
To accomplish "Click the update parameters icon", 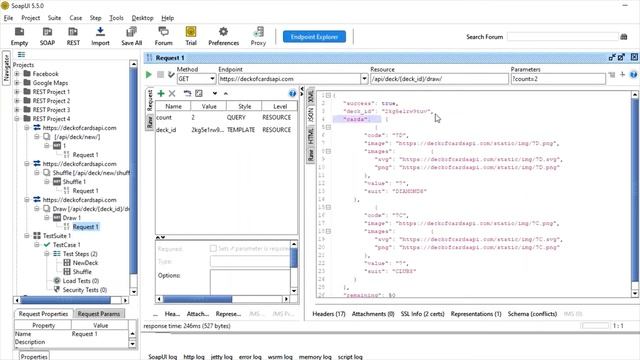I will [x=187, y=93].
